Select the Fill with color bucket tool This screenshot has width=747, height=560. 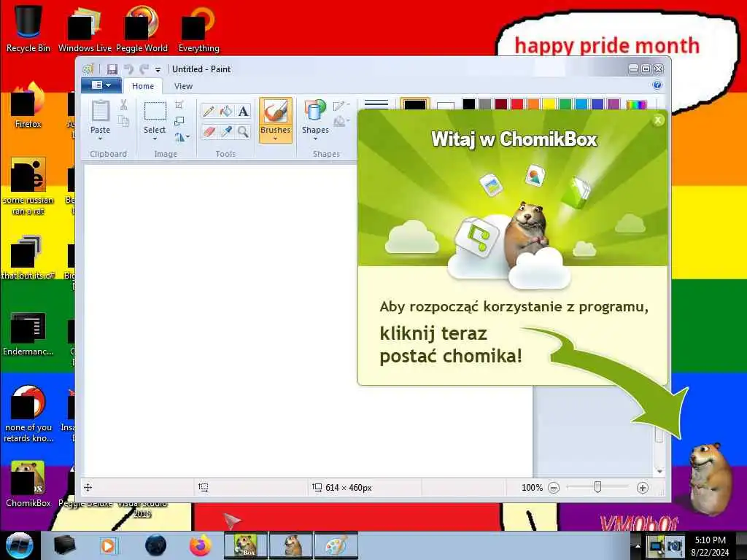(226, 112)
